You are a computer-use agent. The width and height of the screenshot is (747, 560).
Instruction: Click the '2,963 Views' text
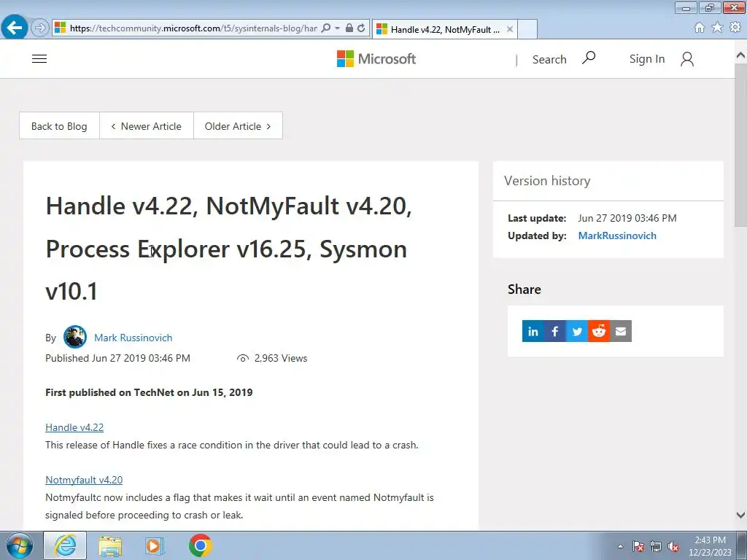[281, 358]
